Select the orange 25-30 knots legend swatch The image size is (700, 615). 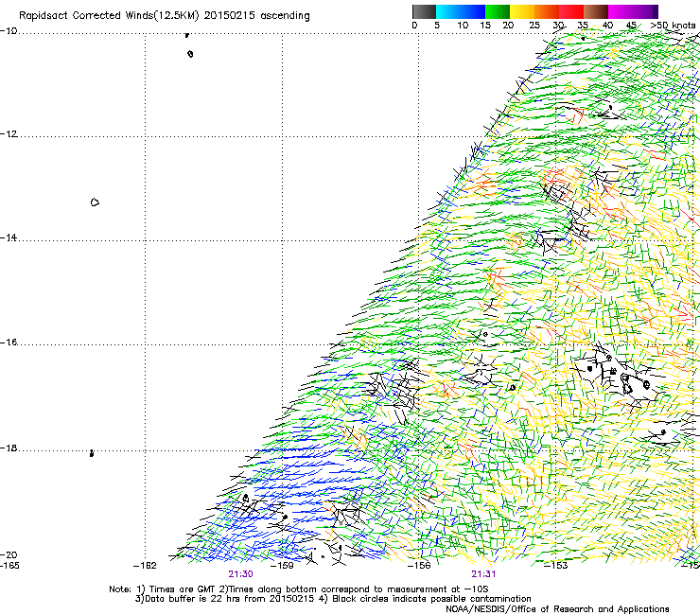point(547,11)
